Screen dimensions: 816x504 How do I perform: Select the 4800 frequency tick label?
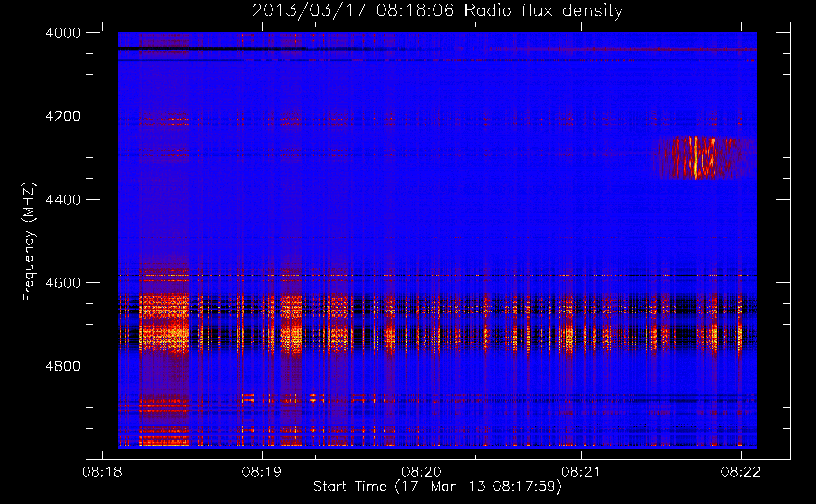click(63, 366)
